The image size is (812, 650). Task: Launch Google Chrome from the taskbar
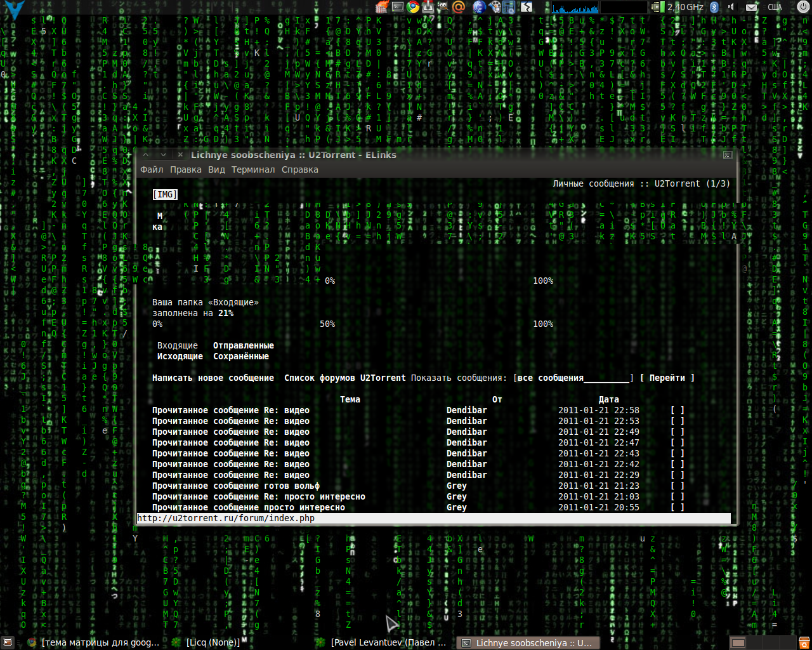[x=414, y=6]
